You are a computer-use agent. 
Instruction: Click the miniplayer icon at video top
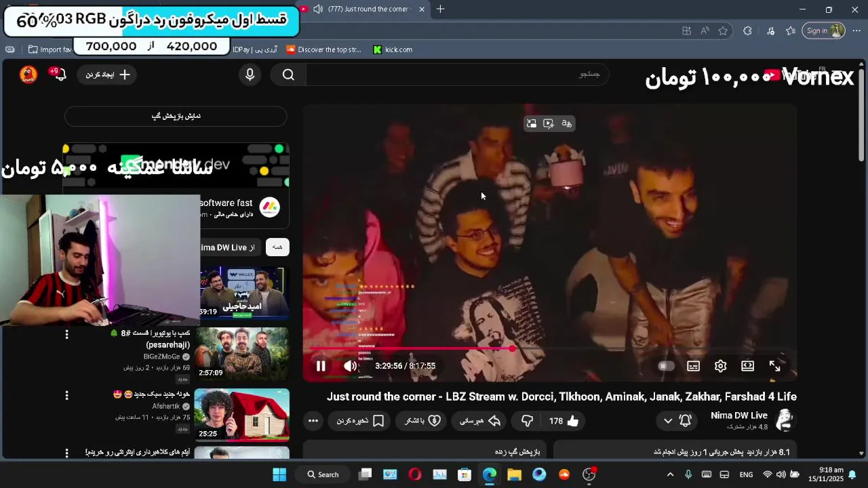tap(531, 123)
